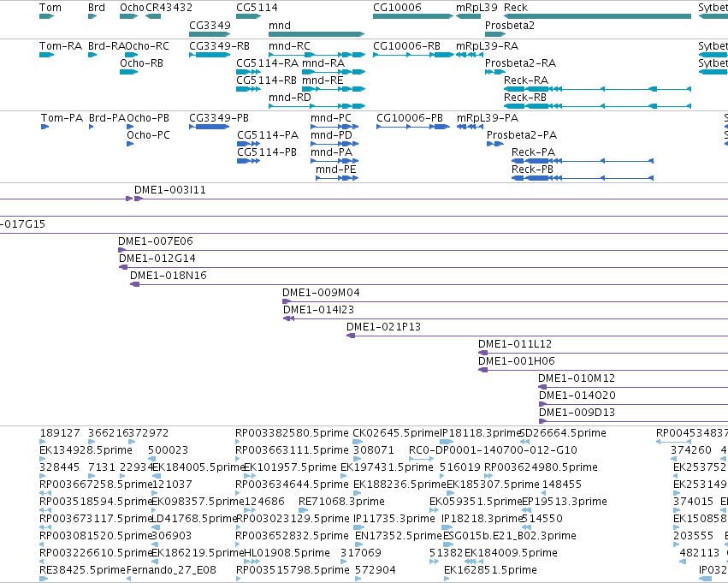The image size is (728, 583).
Task: Click EST feature 189127
Action: (x=43, y=442)
